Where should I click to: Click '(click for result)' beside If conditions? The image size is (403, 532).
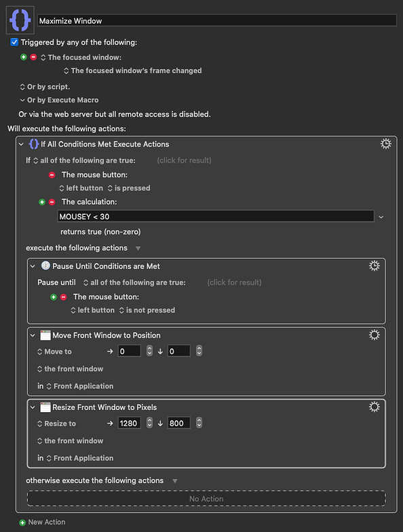tap(184, 160)
